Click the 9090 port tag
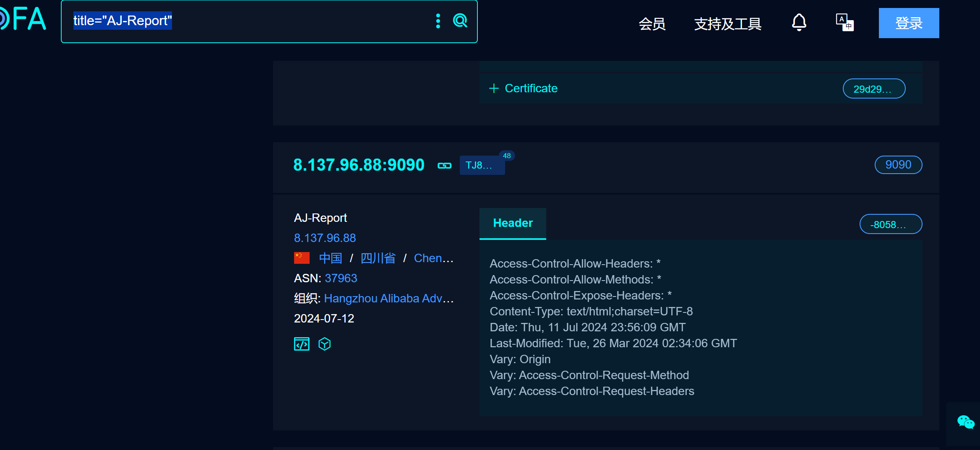The height and width of the screenshot is (450, 980). pos(898,165)
